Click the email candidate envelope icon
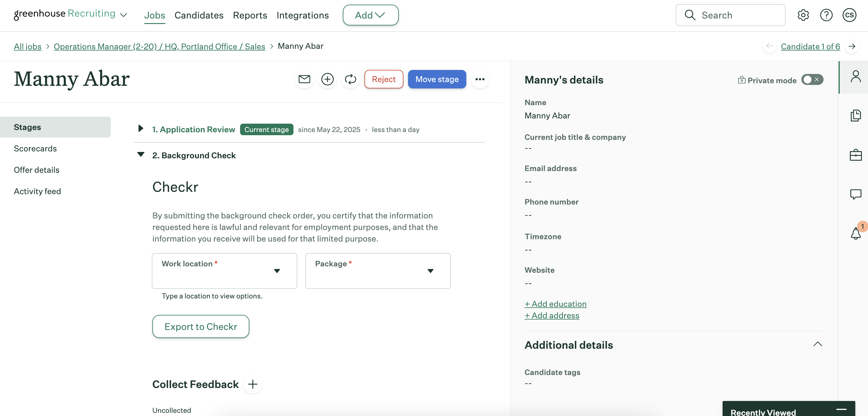Viewport: 868px width, 416px height. click(x=304, y=79)
